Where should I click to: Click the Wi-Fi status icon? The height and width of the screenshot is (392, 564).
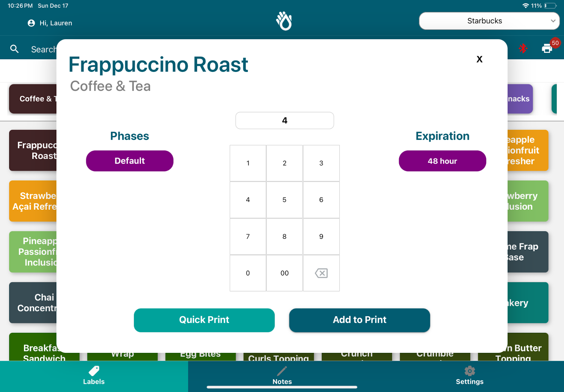click(x=526, y=6)
